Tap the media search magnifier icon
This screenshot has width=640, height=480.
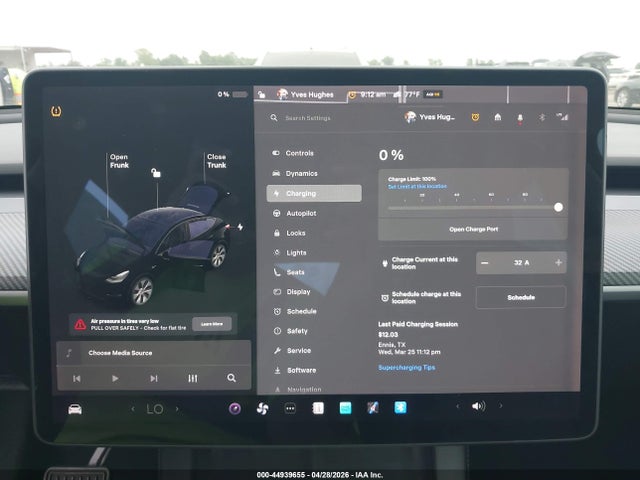coord(231,378)
